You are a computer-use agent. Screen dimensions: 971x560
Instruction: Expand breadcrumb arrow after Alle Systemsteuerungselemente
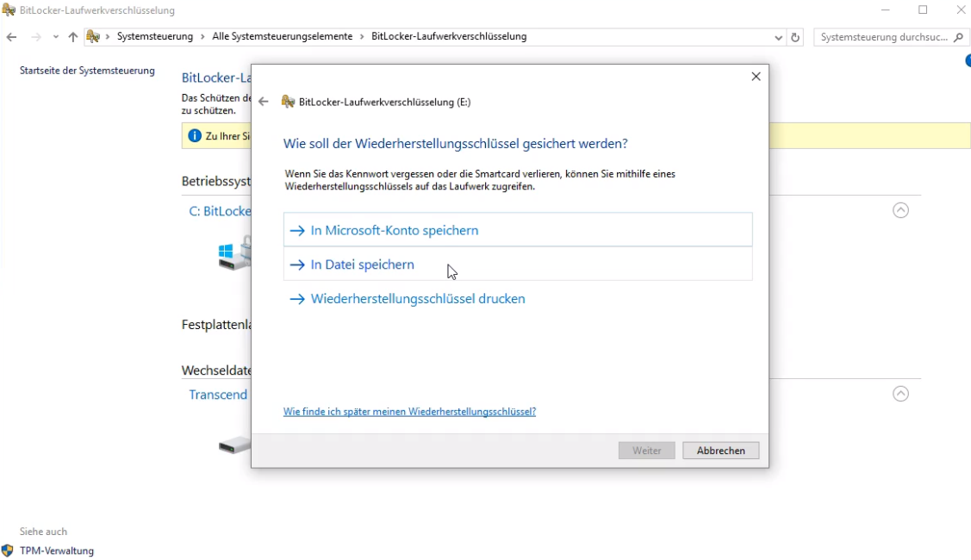point(362,37)
